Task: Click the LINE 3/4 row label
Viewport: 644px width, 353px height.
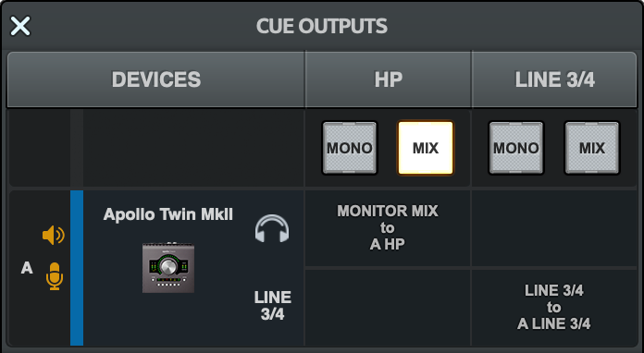Action: 273,306
